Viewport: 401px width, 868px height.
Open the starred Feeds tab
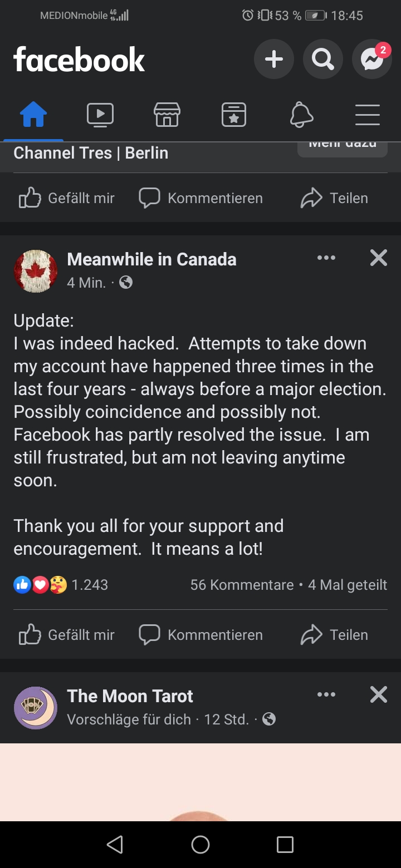coord(234,115)
